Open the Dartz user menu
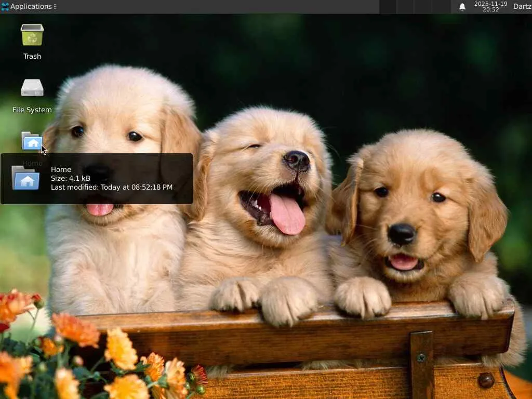The width and height of the screenshot is (532, 399). (522, 6)
